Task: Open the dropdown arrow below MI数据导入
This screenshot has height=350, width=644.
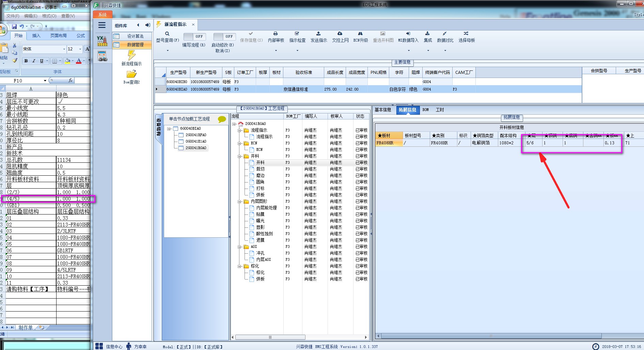Action: pos(409,51)
